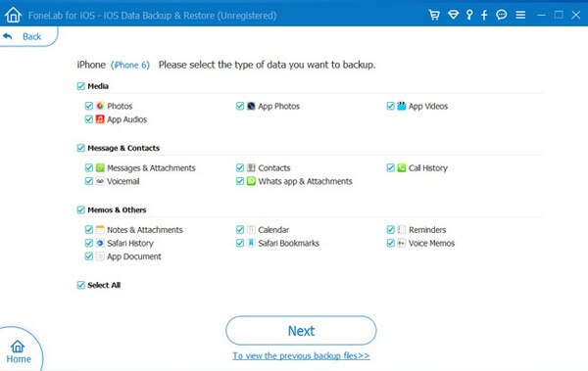
Task: Click the Call History phone icon
Action: pos(402,168)
